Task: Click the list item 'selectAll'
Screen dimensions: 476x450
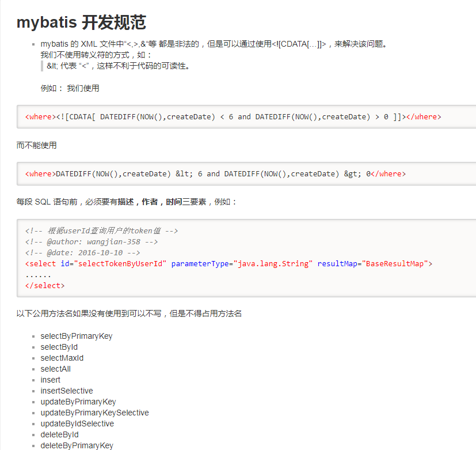Action: (x=56, y=369)
